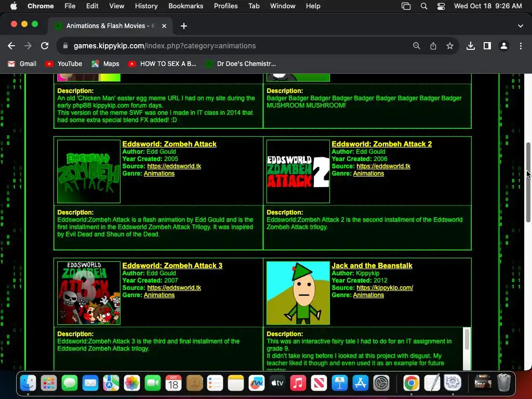This screenshot has width=532, height=399.
Task: Click the Jack and the Beanstalk thumbnail
Action: 298,293
